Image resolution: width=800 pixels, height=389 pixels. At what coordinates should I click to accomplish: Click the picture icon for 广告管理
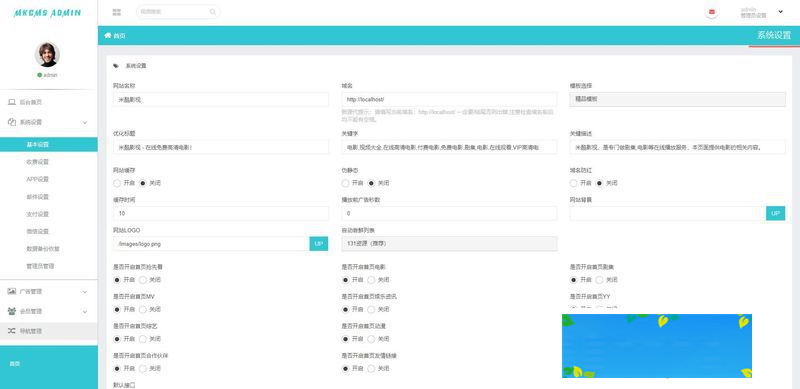coord(12,291)
